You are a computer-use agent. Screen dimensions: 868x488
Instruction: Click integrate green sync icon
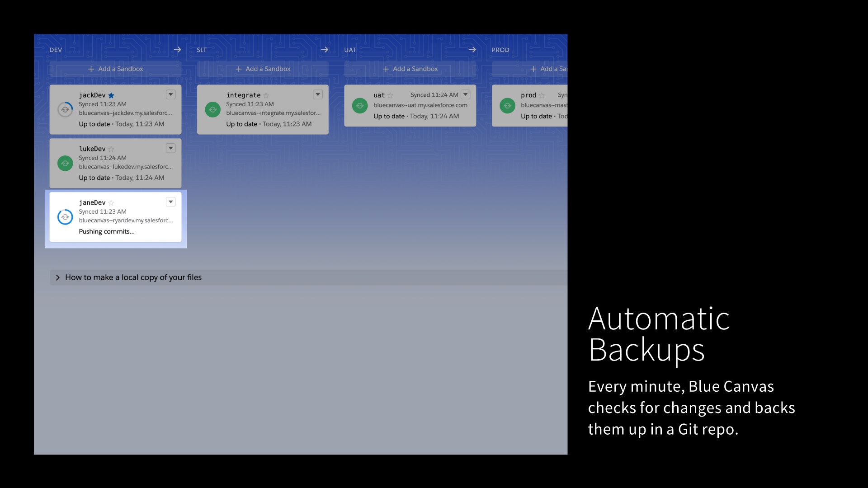point(212,109)
